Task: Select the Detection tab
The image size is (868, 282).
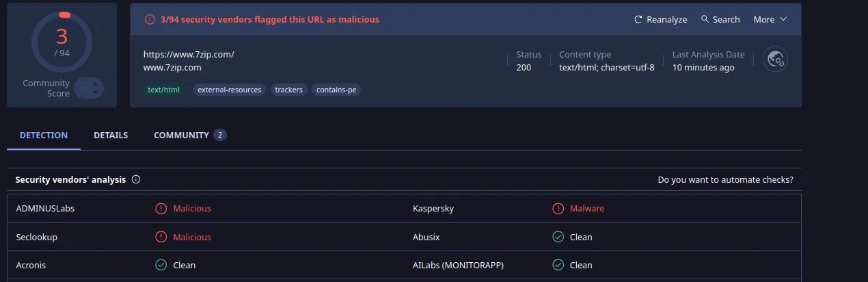Action: click(x=44, y=136)
